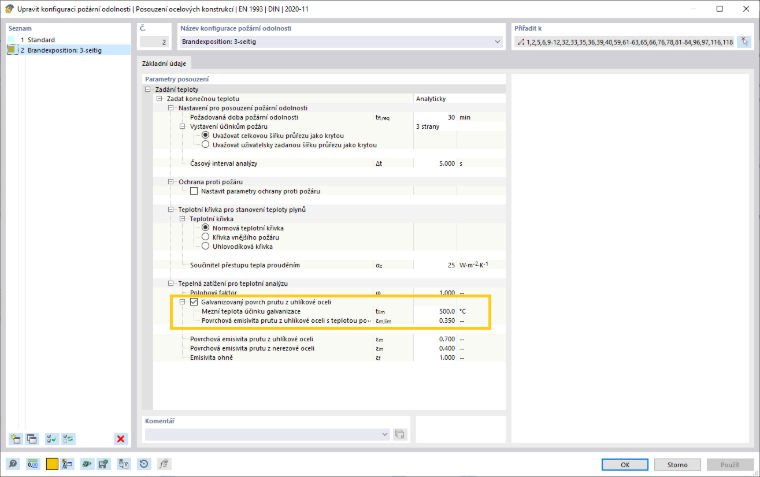Screen dimensions: 760x477
Task: Choose 'Normová teplotní křivka' radio button
Action: click(206, 227)
